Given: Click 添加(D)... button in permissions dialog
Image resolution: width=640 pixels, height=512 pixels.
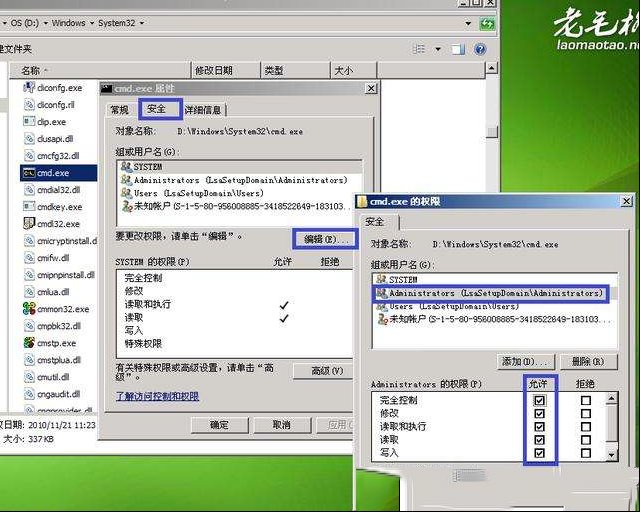Looking at the screenshot, I should (526, 362).
